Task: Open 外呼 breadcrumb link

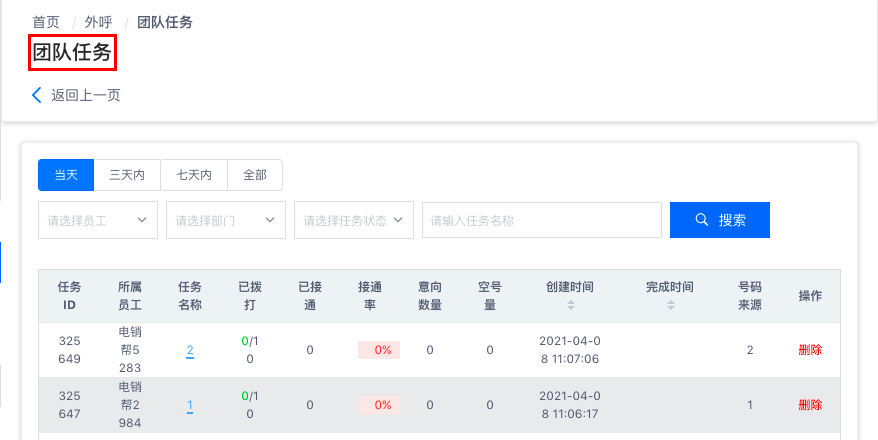Action: [x=99, y=22]
